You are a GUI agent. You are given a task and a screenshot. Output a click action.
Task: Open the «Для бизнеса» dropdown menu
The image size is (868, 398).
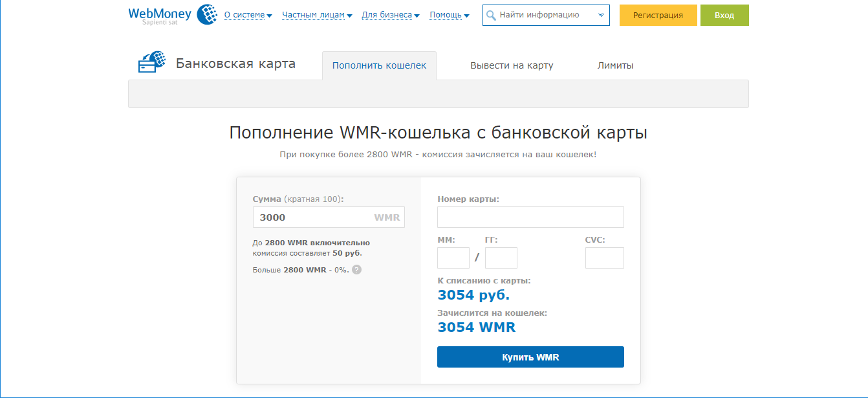[x=390, y=15]
